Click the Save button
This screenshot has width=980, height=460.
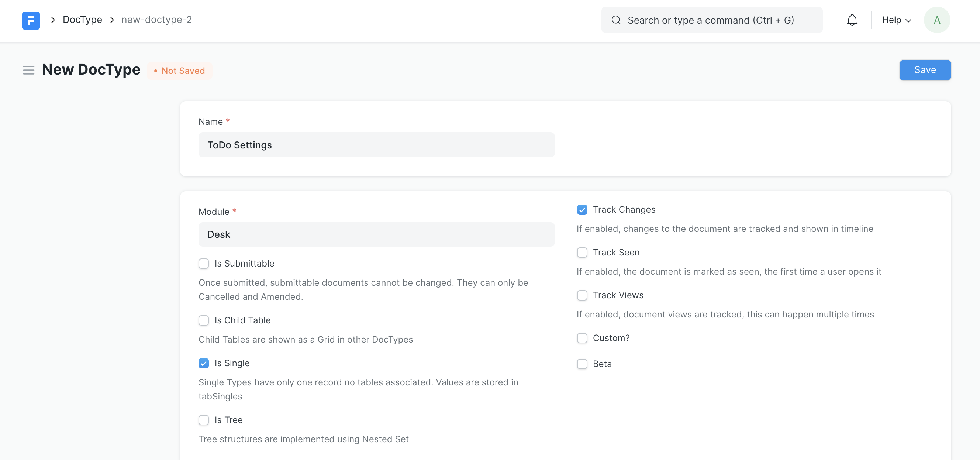[924, 70]
